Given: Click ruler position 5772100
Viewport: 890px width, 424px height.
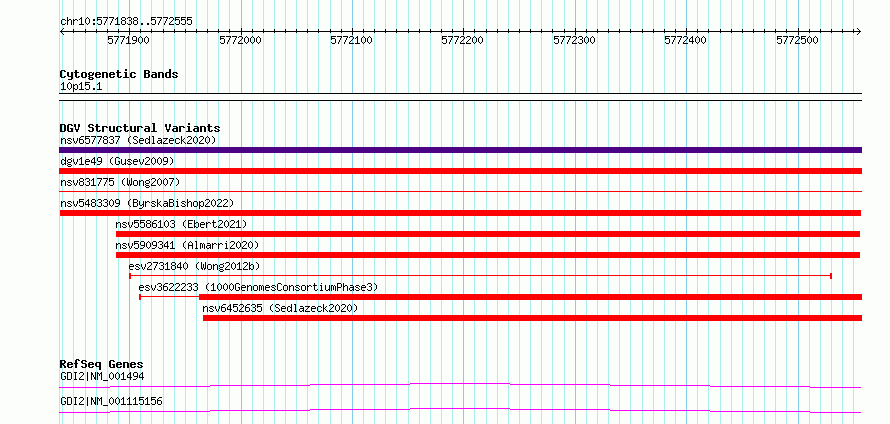Looking at the screenshot, I should click(x=352, y=40).
